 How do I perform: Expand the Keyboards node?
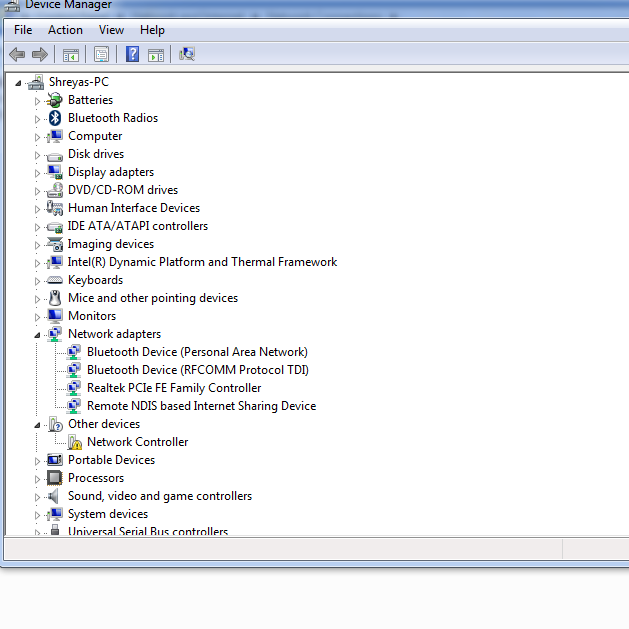pos(37,281)
